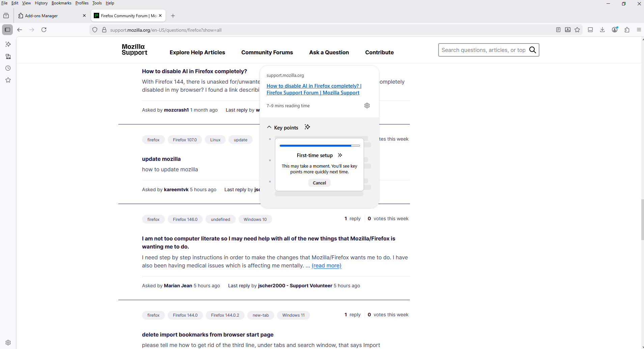Screen dimensions: 644x349
Task: Open the Help menu
Action: (110, 3)
